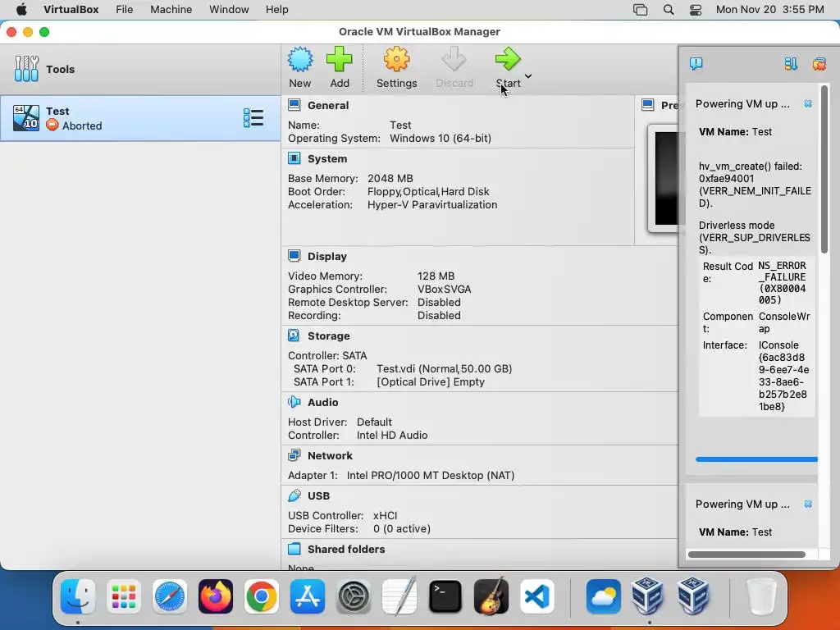Open Spotlight search in menu bar

(668, 10)
